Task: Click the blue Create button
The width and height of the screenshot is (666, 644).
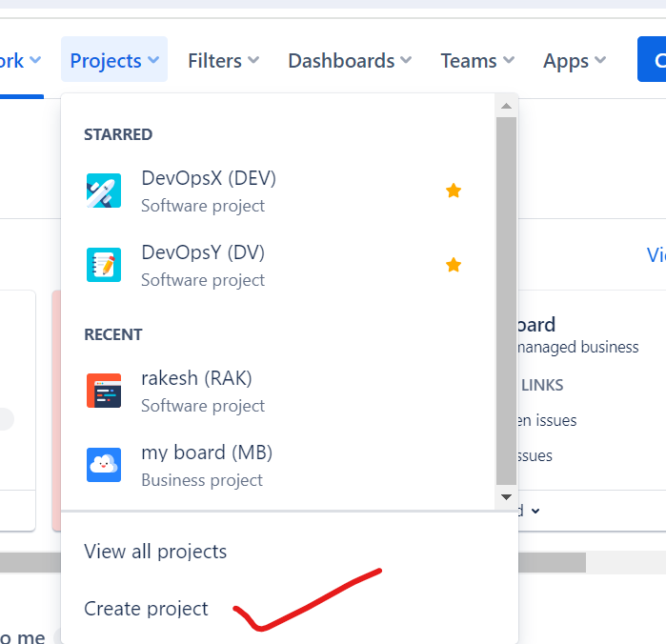Action: pos(652,60)
